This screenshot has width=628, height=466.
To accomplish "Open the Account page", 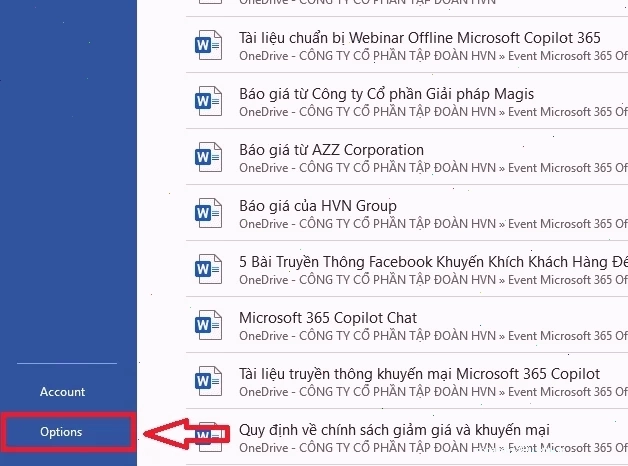I will point(62,392).
